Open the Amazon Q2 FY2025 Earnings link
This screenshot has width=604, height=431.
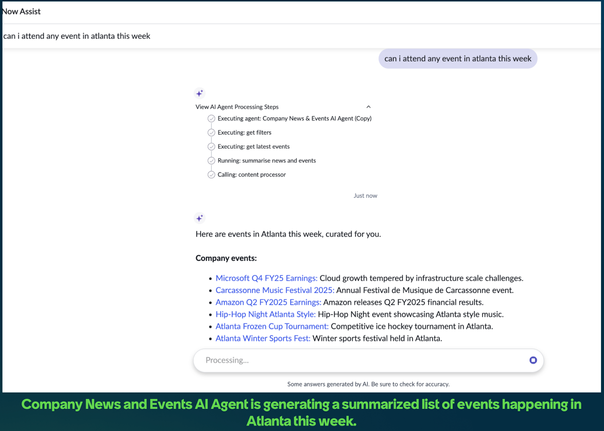point(268,302)
